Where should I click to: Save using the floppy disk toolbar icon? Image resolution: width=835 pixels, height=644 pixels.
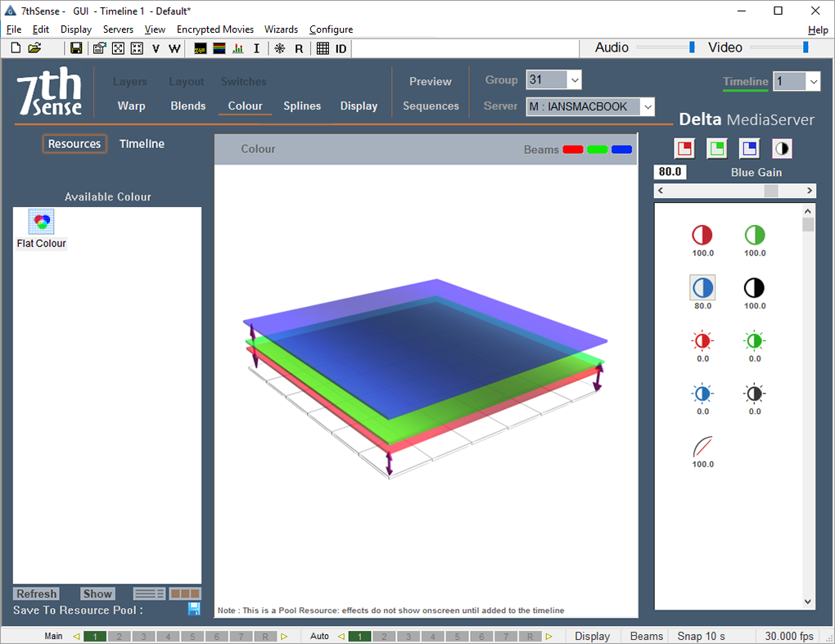[x=76, y=48]
